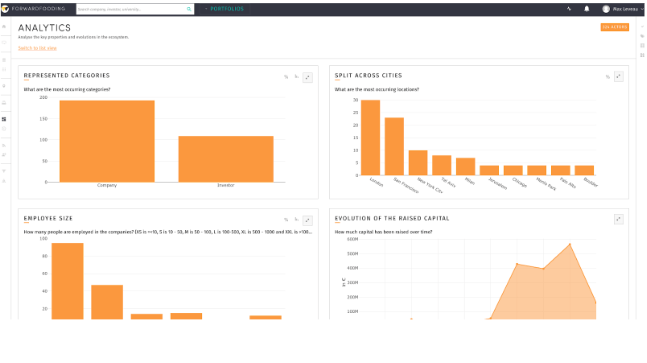The image size is (647, 363).
Task: Select the London bar in cities chart
Action: (x=370, y=138)
